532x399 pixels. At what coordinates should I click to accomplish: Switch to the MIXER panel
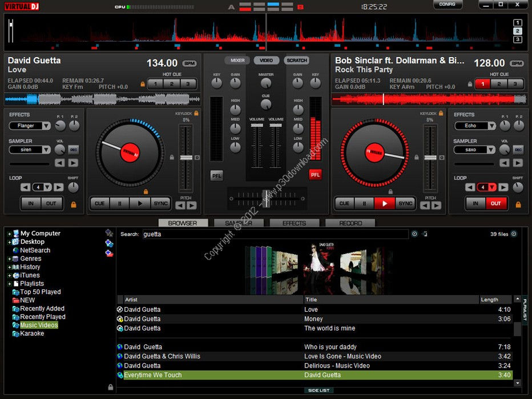pos(237,61)
